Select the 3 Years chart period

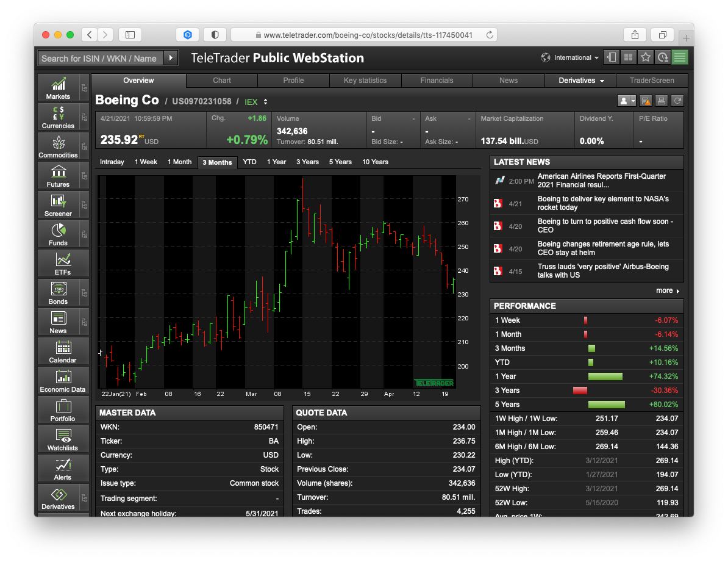307,162
